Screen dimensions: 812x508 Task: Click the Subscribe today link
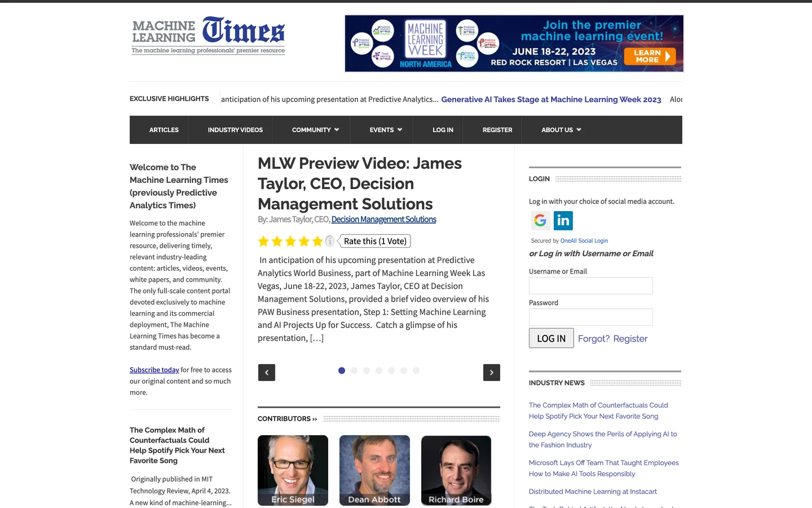[155, 370]
